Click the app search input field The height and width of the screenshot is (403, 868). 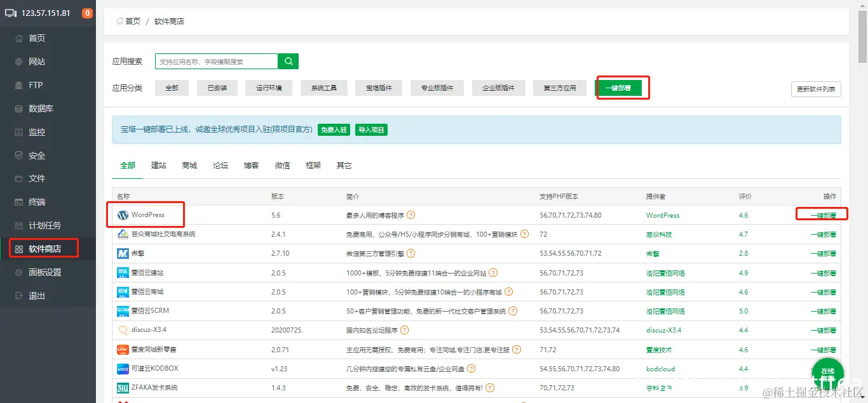pyautogui.click(x=217, y=62)
